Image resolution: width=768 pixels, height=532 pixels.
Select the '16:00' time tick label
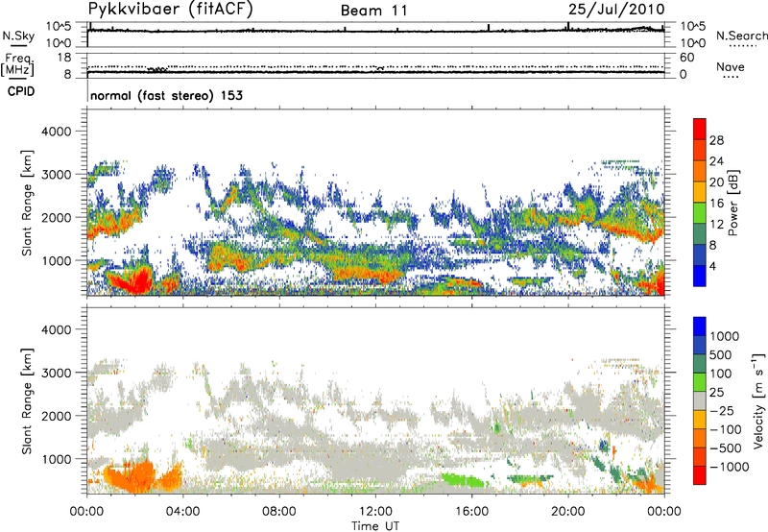[x=471, y=512]
